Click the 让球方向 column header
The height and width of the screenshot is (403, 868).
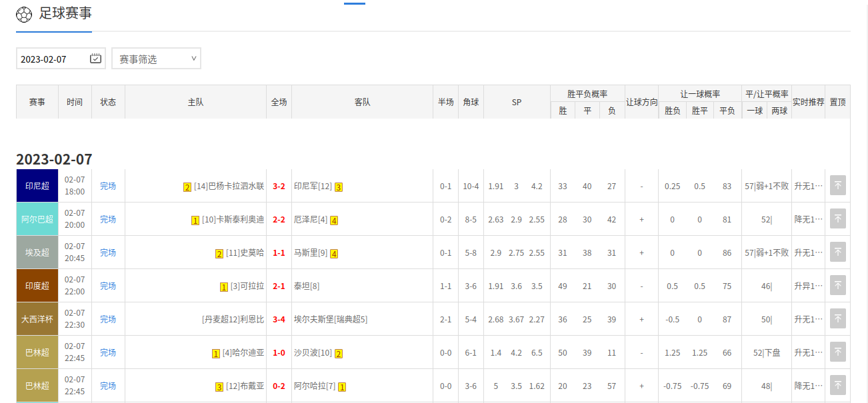(641, 102)
